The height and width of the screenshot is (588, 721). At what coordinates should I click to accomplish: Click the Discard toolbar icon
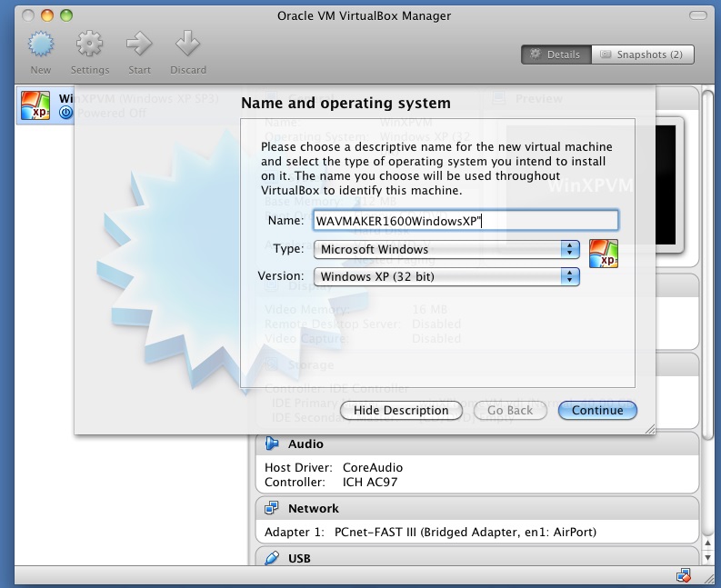click(x=187, y=44)
